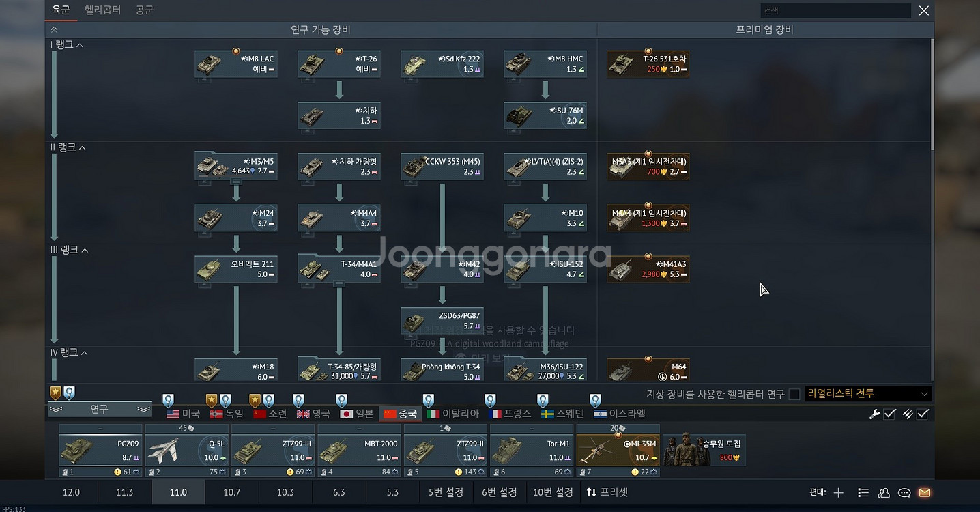Toggle the ammo auto-refill checkbox
Image resolution: width=980 pixels, height=512 pixels.
click(923, 414)
